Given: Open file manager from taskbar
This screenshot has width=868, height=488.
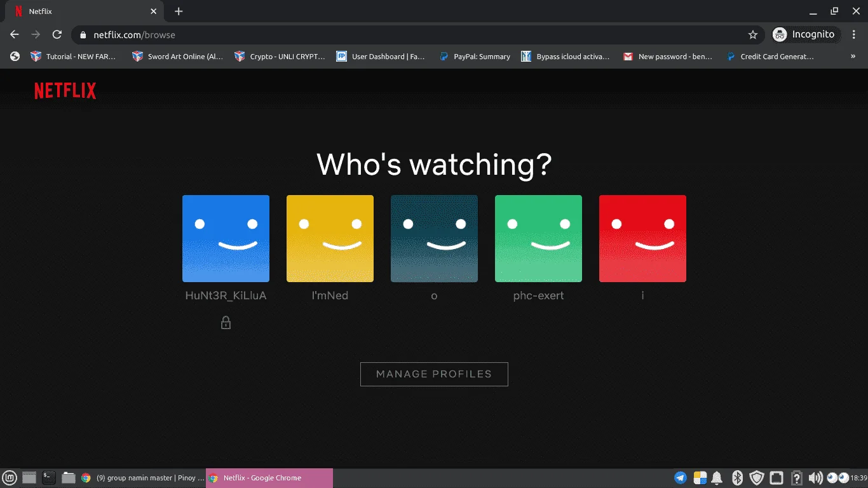Looking at the screenshot, I should click(x=69, y=478).
